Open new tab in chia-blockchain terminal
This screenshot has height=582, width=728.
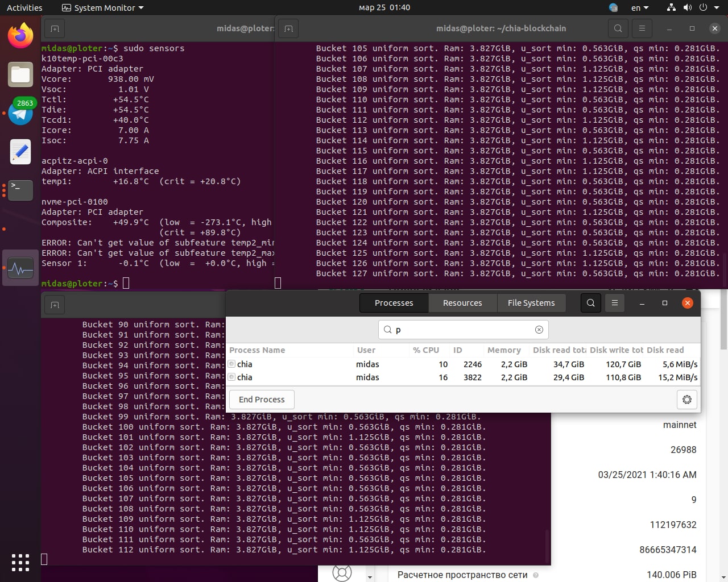click(288, 28)
